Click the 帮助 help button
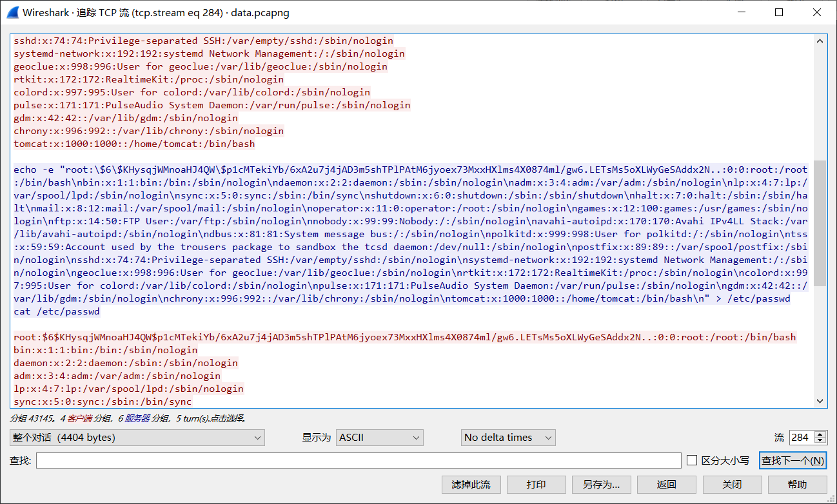837x504 pixels. (797, 484)
